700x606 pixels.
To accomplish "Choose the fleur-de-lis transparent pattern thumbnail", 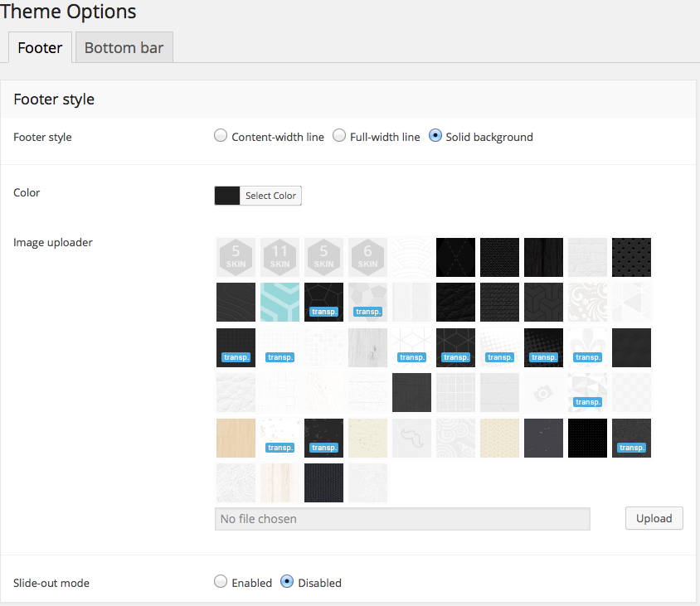I will pos(587,347).
